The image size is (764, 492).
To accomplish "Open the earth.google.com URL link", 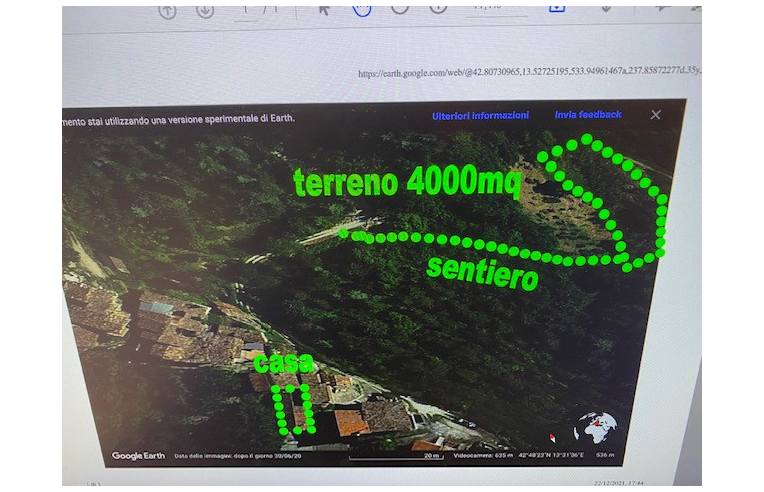I will click(529, 72).
